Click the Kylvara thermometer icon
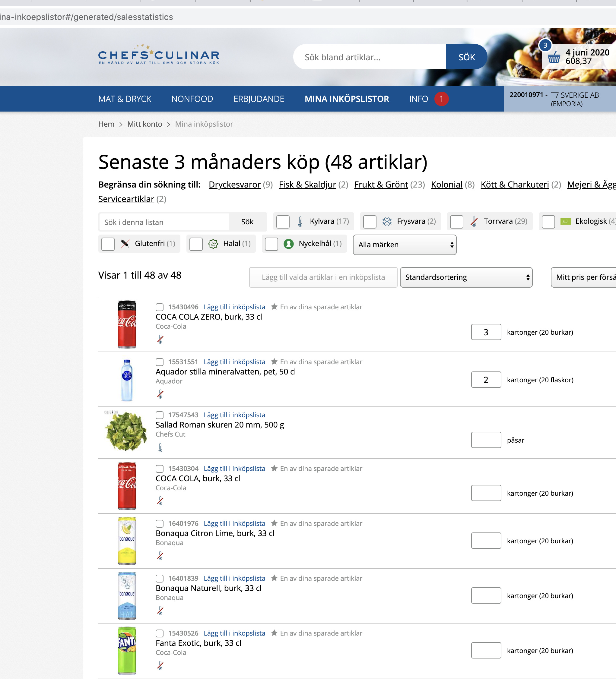616x679 pixels. click(300, 221)
